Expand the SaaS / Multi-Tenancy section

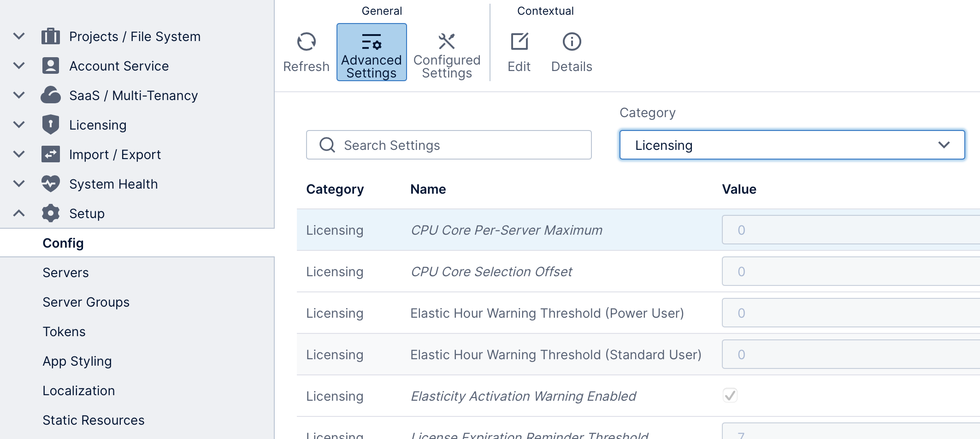click(x=18, y=95)
